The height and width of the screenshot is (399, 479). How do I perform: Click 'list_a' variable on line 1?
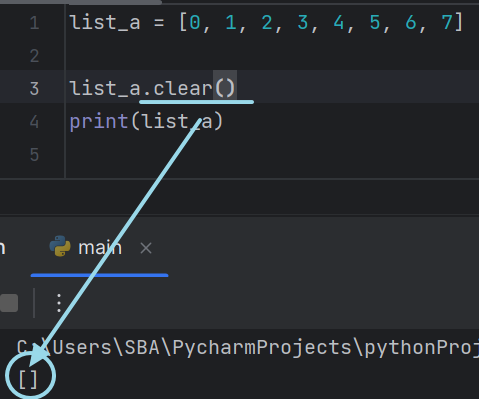click(x=105, y=23)
